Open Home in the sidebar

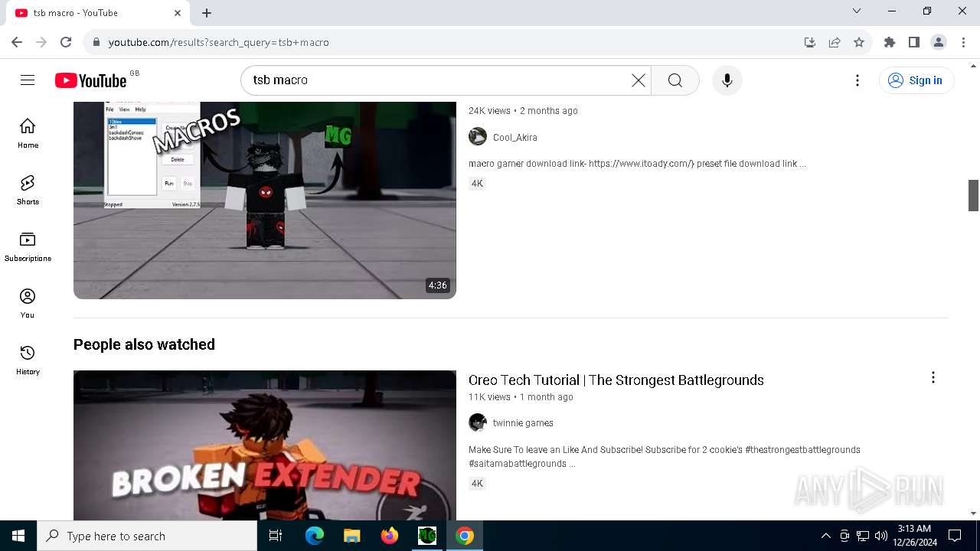(x=28, y=133)
